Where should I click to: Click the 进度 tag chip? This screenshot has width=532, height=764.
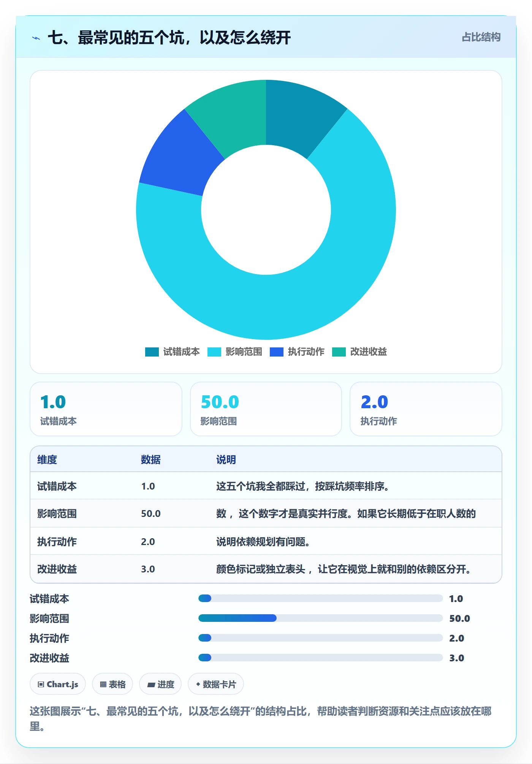[160, 684]
